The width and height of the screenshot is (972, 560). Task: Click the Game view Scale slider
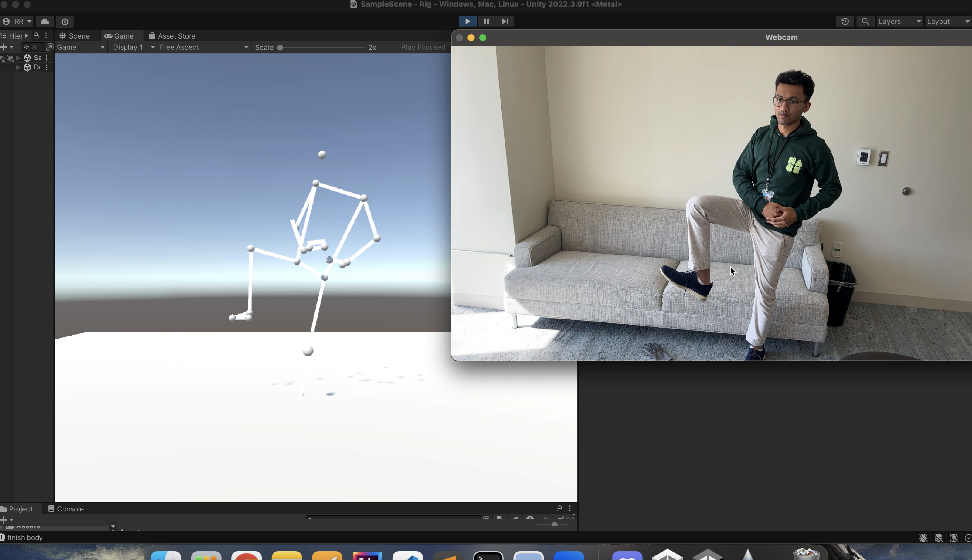(x=322, y=48)
